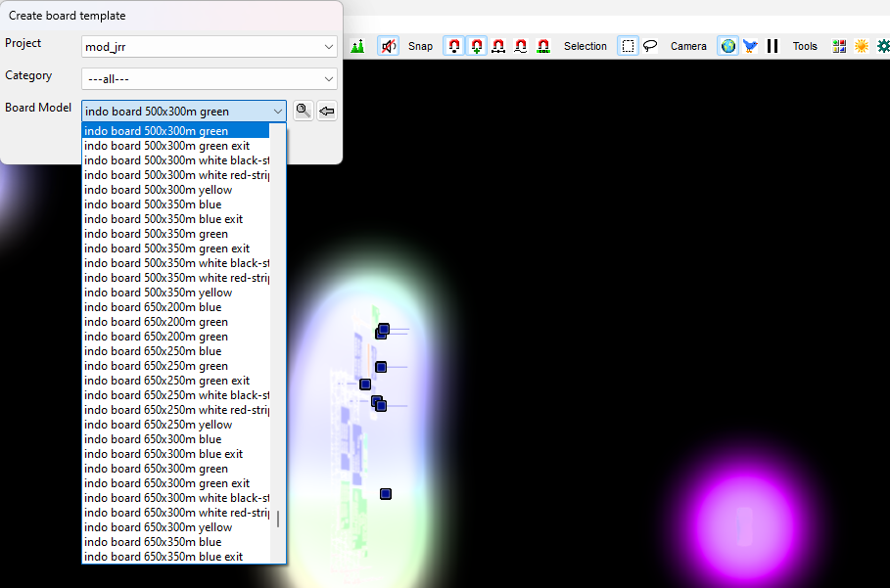This screenshot has width=890, height=588.
Task: Choose indo board 500x350m white red-strip
Action: click(176, 278)
